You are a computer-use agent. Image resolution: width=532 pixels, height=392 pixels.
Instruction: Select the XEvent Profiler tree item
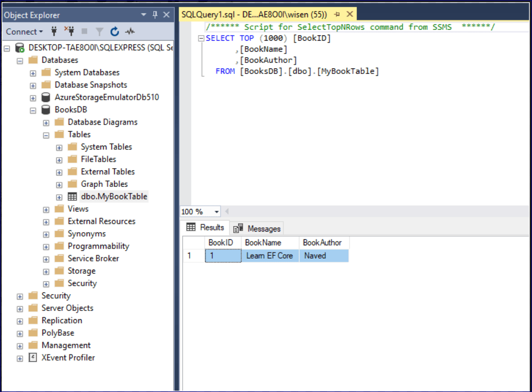pos(68,357)
